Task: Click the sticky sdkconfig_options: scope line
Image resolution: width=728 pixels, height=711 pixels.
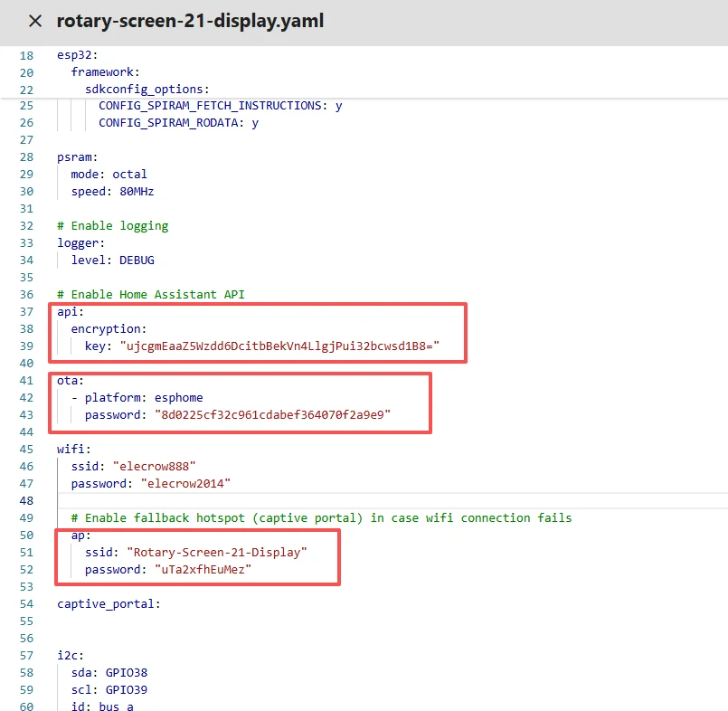Action: (x=147, y=89)
